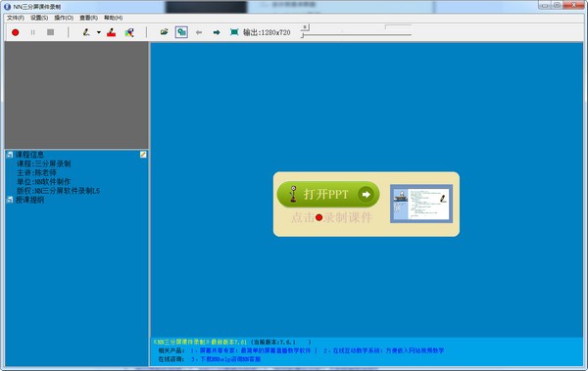This screenshot has width=588, height=371.
Task: Open the 设置(S) menu
Action: pyautogui.click(x=39, y=18)
